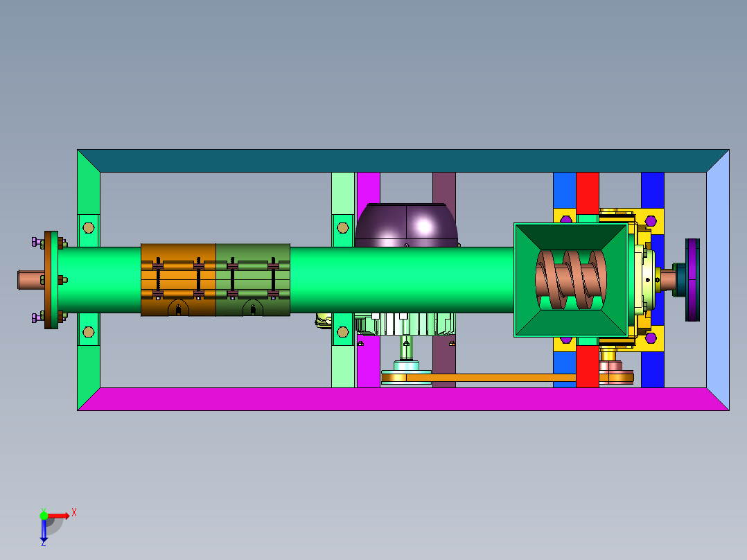Pick the purple flange disc at right end
This screenshot has height=560, width=747.
click(692, 280)
